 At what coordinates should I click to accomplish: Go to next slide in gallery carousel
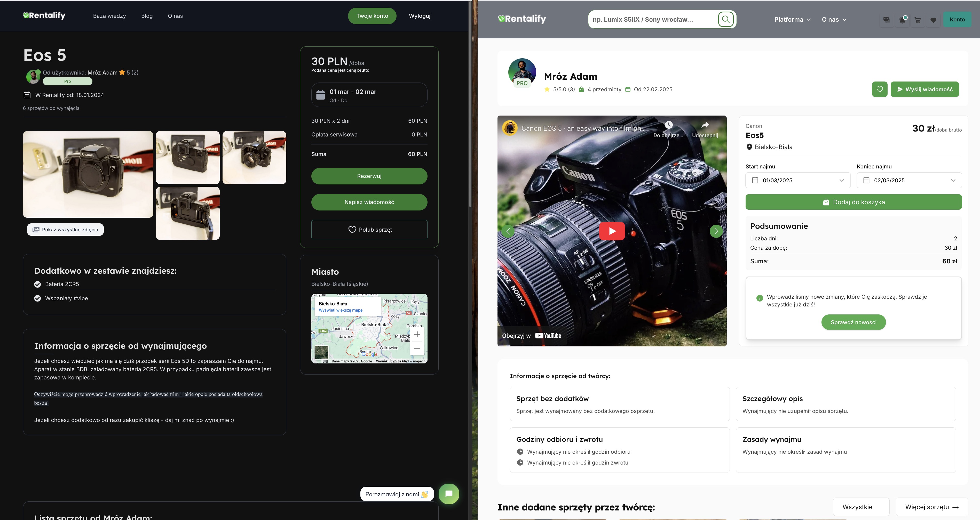716,231
